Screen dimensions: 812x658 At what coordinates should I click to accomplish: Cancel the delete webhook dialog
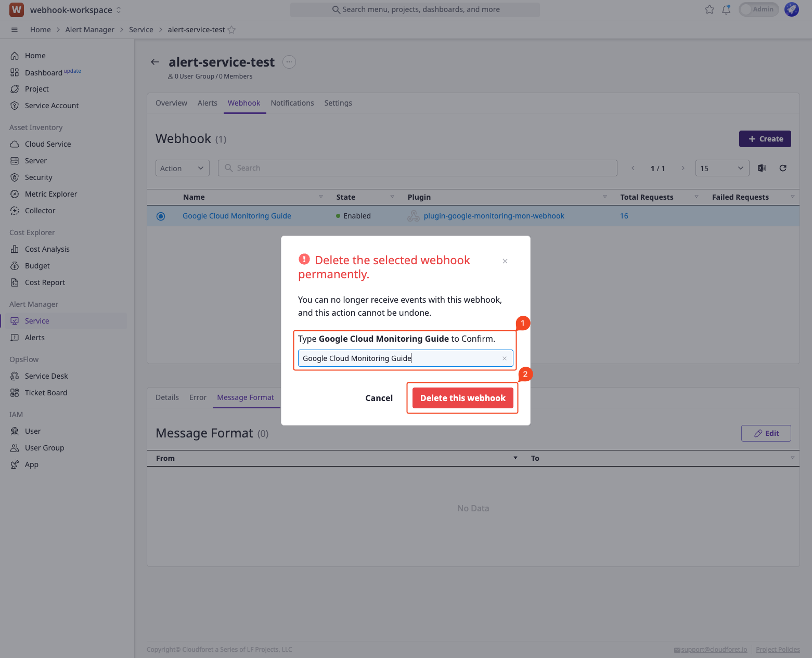click(x=379, y=398)
